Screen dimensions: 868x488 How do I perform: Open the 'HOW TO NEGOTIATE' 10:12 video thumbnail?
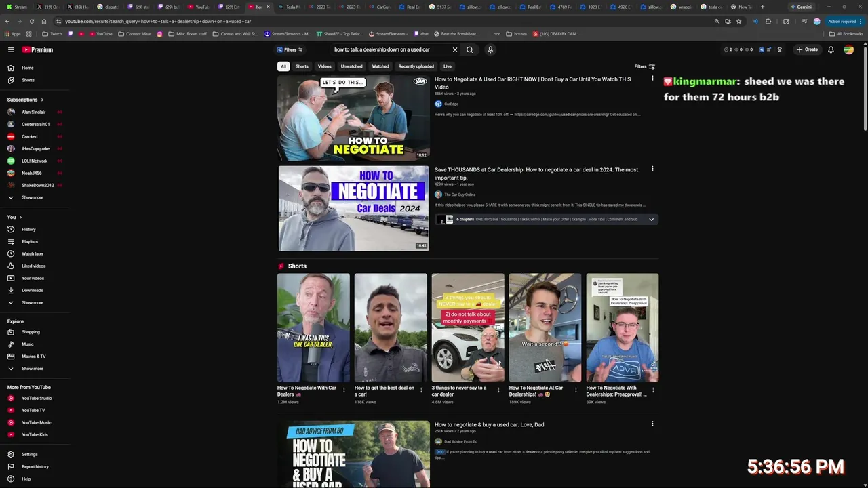353,118
